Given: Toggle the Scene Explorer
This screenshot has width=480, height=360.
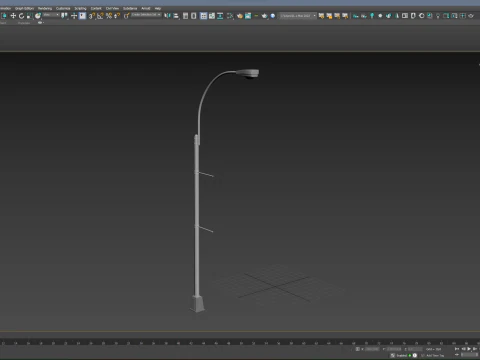Looking at the screenshot, I should pos(185,16).
